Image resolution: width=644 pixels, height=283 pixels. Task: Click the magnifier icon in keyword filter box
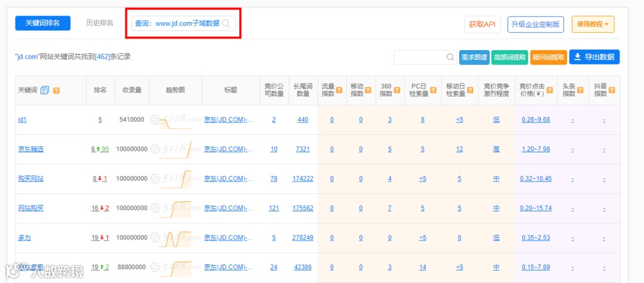[x=450, y=57]
